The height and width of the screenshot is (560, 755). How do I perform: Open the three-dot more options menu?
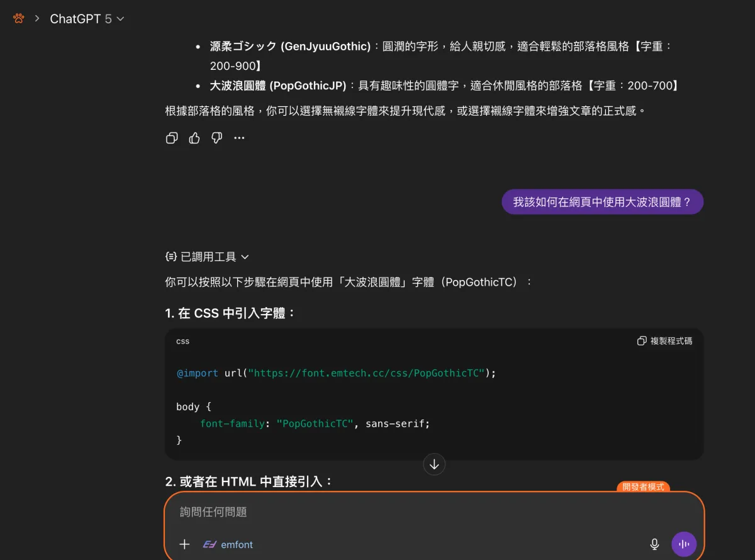239,138
